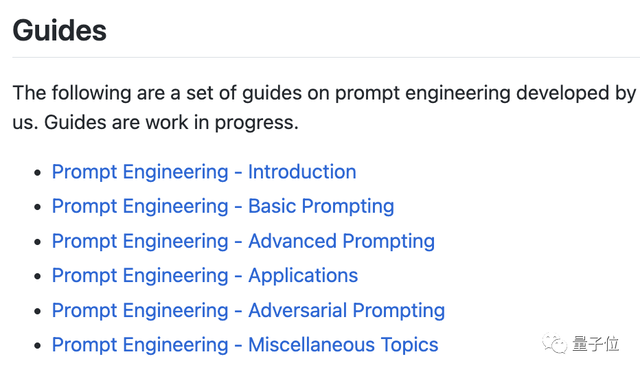The image size is (640, 372).
Task: Click the 量子位 watermark text
Action: pyautogui.click(x=596, y=344)
